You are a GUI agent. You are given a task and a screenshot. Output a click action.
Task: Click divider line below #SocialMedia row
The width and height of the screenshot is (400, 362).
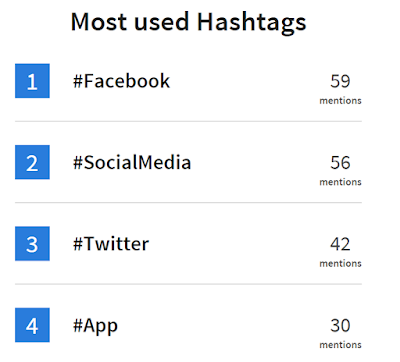tap(188, 202)
